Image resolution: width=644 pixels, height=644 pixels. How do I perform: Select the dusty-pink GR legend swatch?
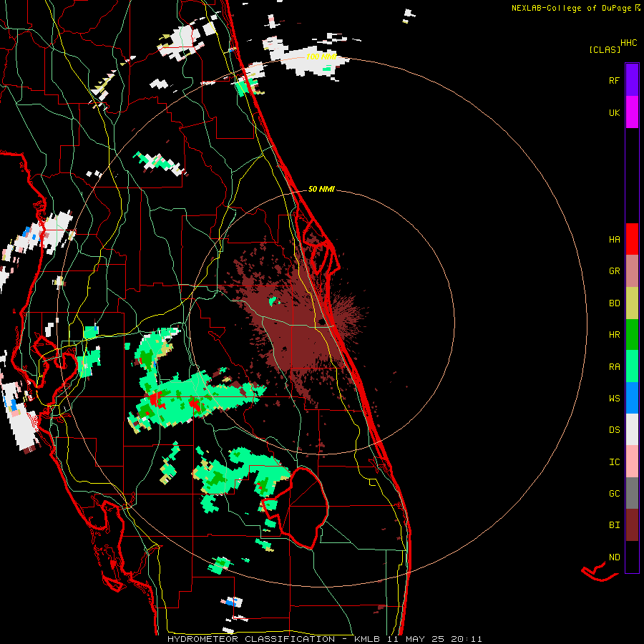(632, 271)
